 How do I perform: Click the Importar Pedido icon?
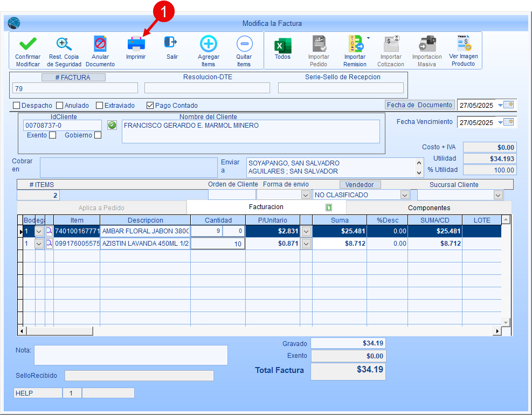(x=319, y=44)
